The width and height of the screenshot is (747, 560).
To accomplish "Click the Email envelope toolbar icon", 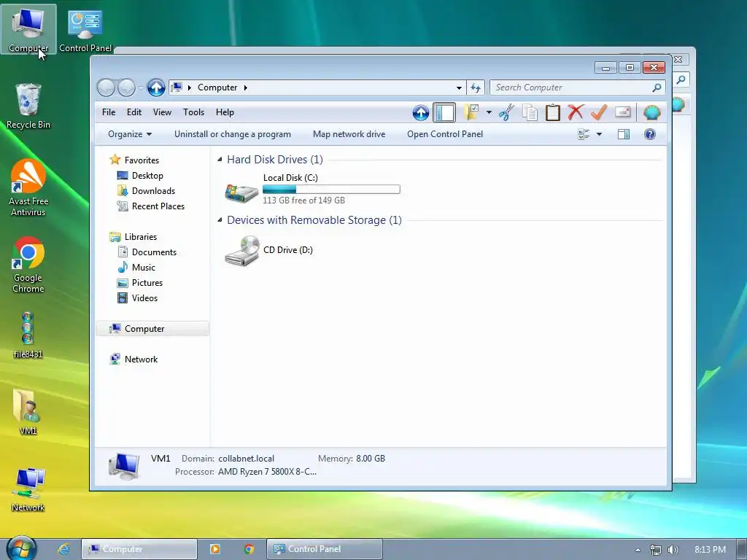I will (623, 112).
